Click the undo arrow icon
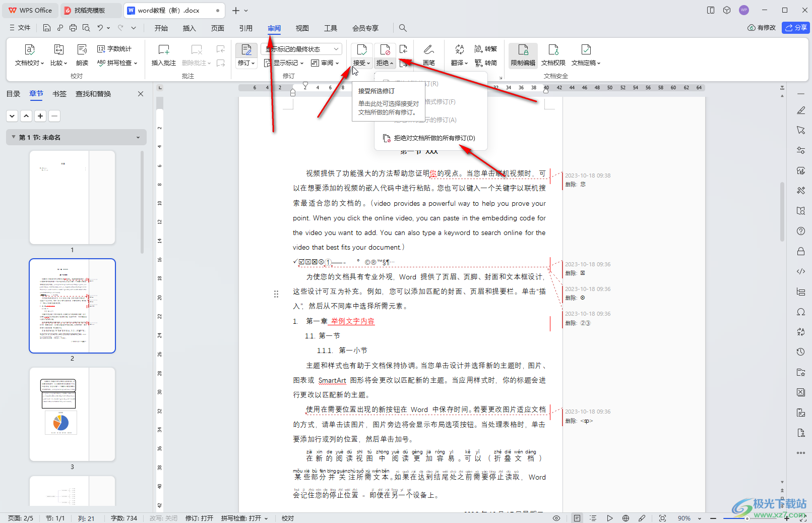This screenshot has height=523, width=812. pos(100,28)
